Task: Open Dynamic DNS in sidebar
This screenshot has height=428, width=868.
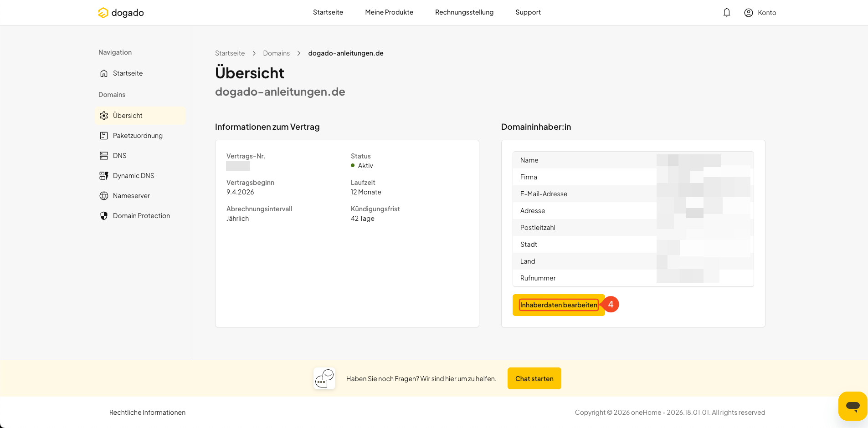Action: (x=140, y=176)
